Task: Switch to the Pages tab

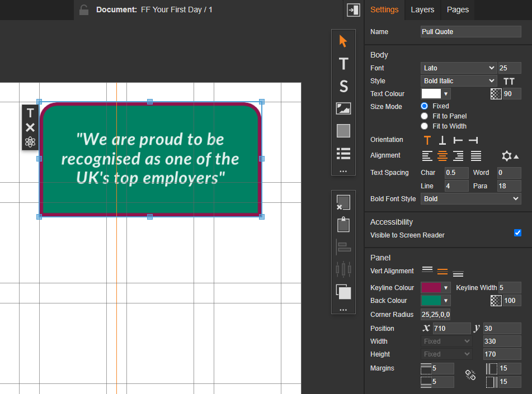Action: pyautogui.click(x=458, y=10)
